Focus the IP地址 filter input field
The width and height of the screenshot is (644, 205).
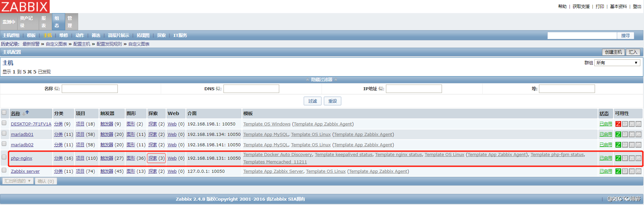414,89
